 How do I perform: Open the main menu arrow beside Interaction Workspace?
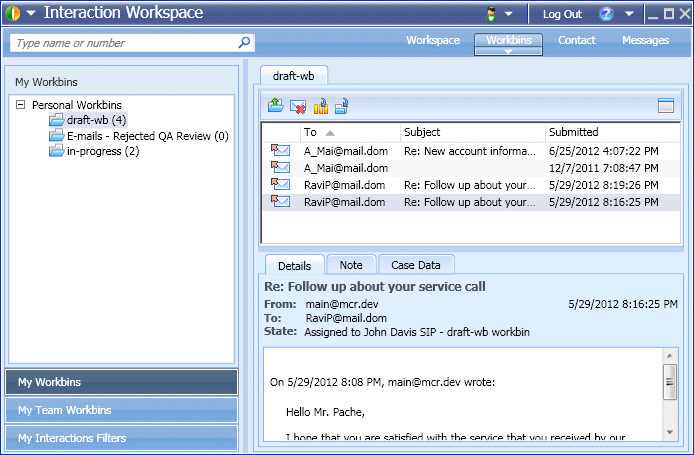(32, 14)
